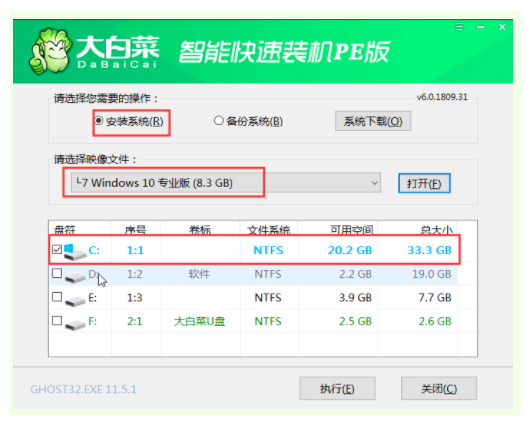Check the D: drive checkbox

(x=57, y=273)
